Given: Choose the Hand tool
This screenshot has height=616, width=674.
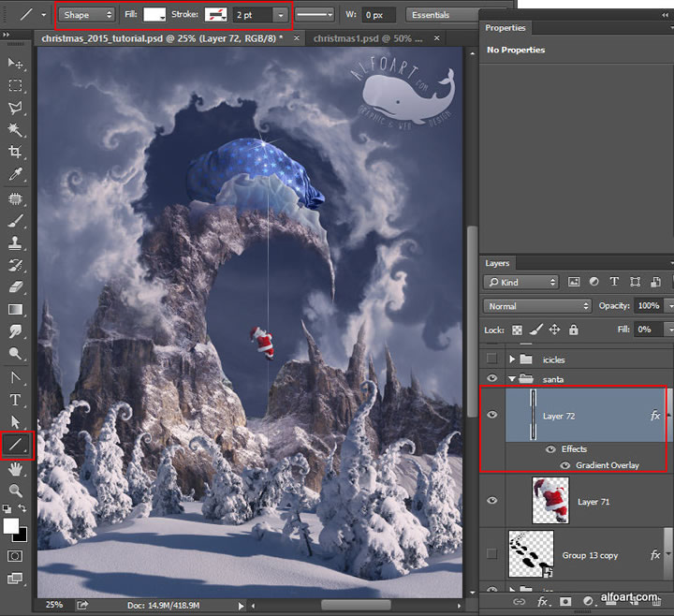Looking at the screenshot, I should [15, 469].
